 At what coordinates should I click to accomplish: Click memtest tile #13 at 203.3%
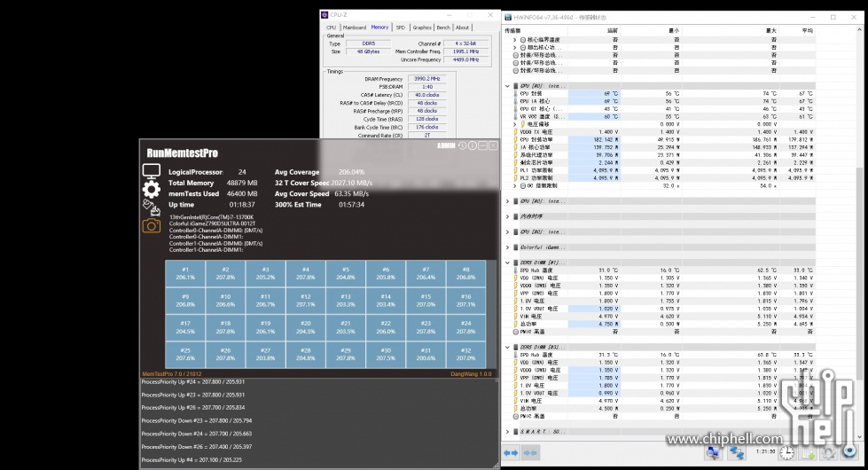(346, 301)
